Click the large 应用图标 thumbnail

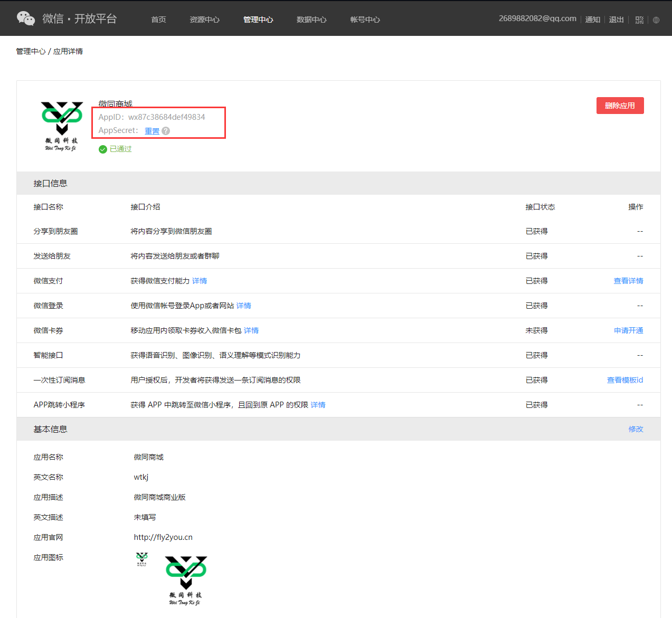[186, 580]
